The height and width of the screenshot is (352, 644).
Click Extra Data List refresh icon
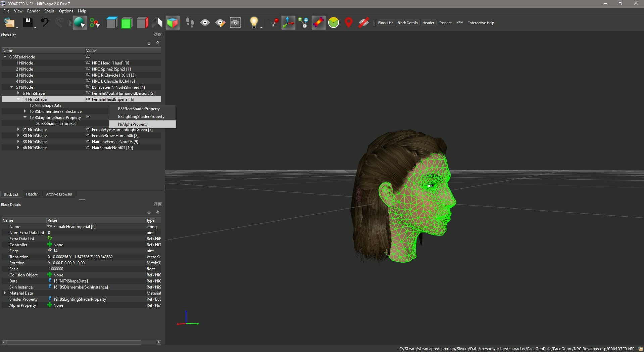point(50,238)
